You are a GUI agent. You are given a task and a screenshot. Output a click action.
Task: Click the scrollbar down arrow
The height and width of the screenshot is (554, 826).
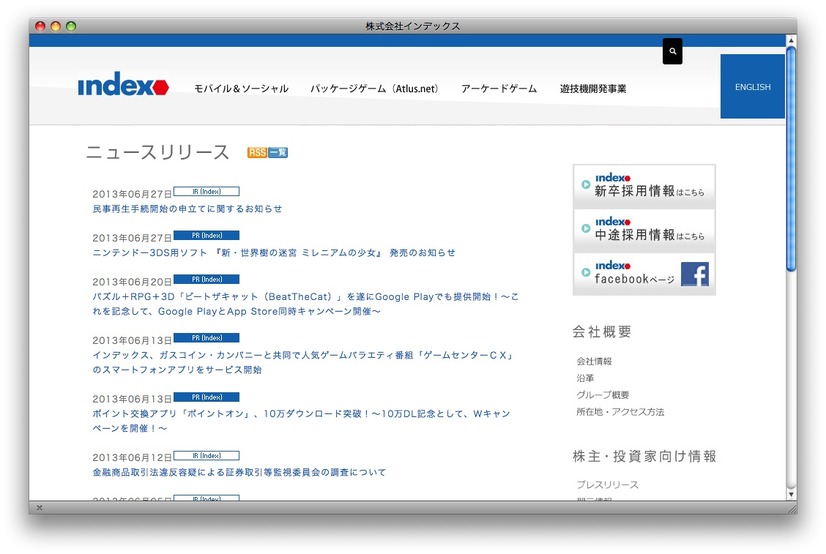click(791, 494)
